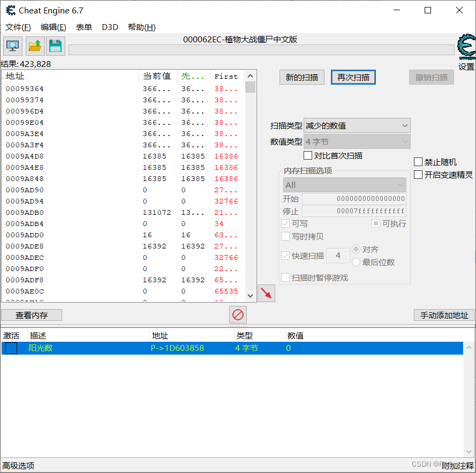Open the 编辑(E) menu

coord(53,27)
